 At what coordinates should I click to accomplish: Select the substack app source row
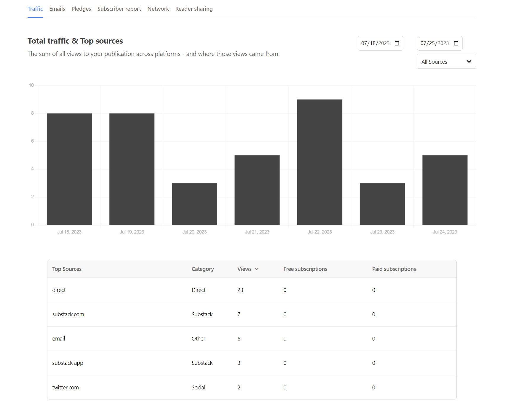click(x=252, y=363)
